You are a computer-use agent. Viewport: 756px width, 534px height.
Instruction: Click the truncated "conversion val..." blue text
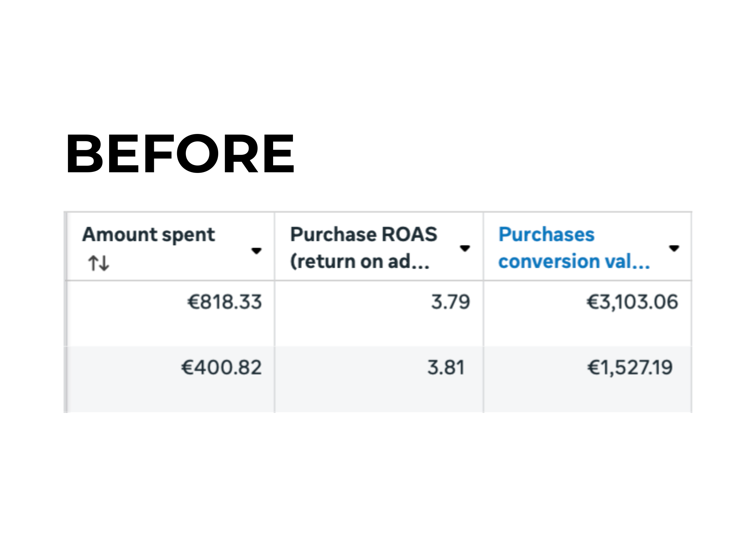pyautogui.click(x=574, y=261)
